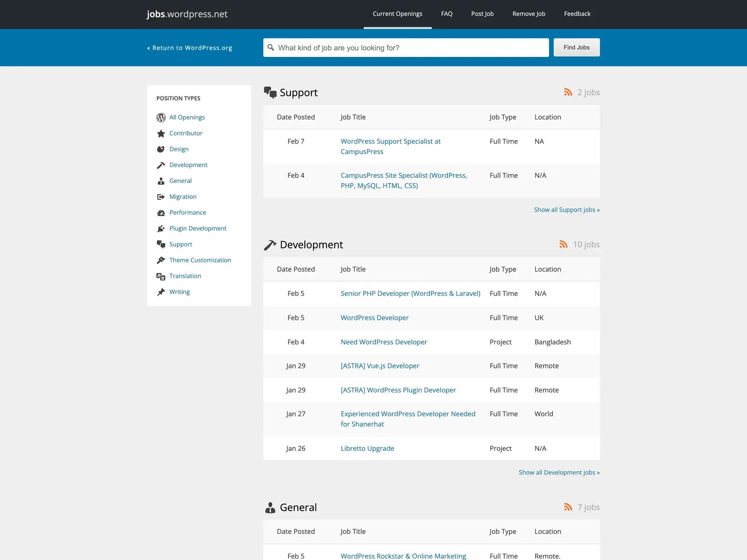Open the FAQ menu item

pyautogui.click(x=447, y=14)
